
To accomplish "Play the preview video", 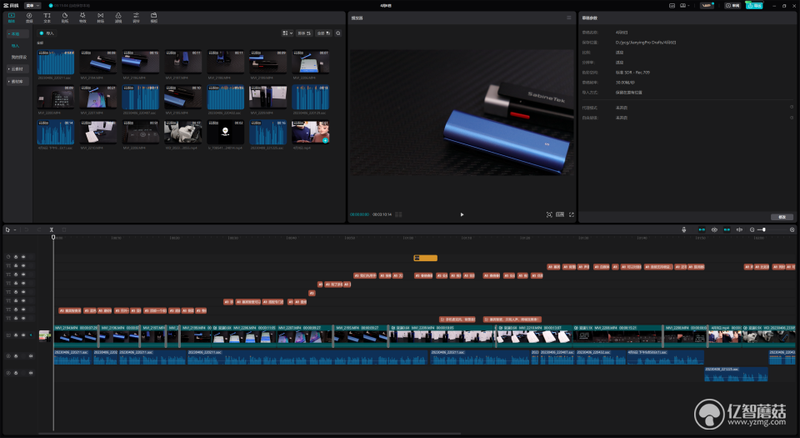I will coord(462,214).
